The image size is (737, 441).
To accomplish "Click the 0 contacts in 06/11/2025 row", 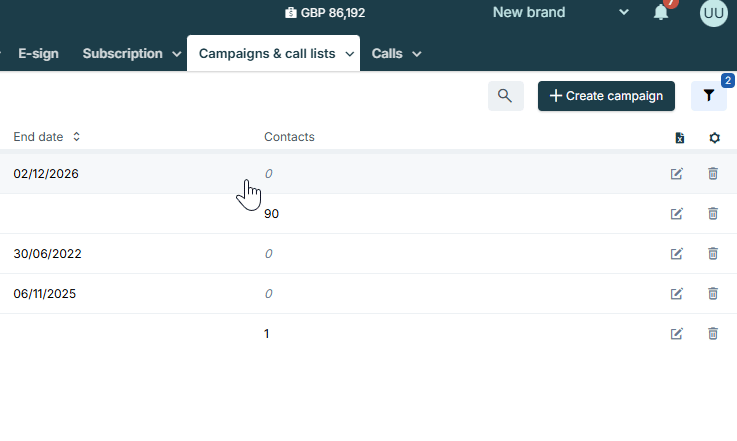I will click(268, 294).
